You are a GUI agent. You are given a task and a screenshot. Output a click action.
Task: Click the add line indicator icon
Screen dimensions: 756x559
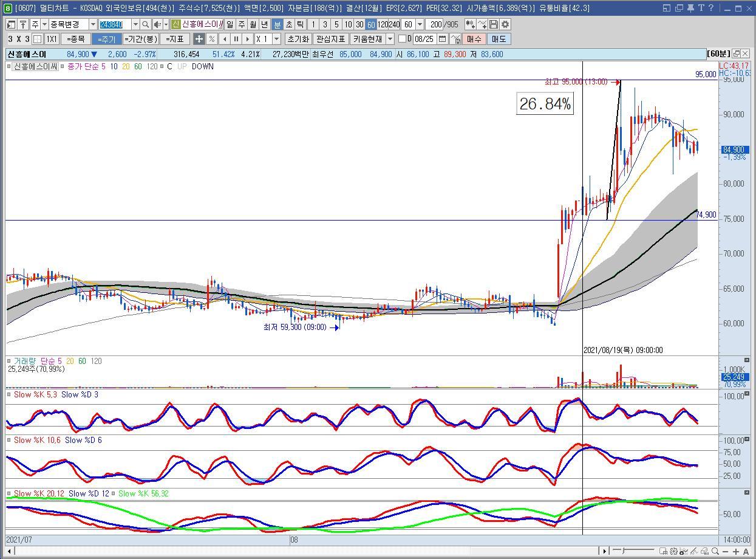(x=482, y=24)
